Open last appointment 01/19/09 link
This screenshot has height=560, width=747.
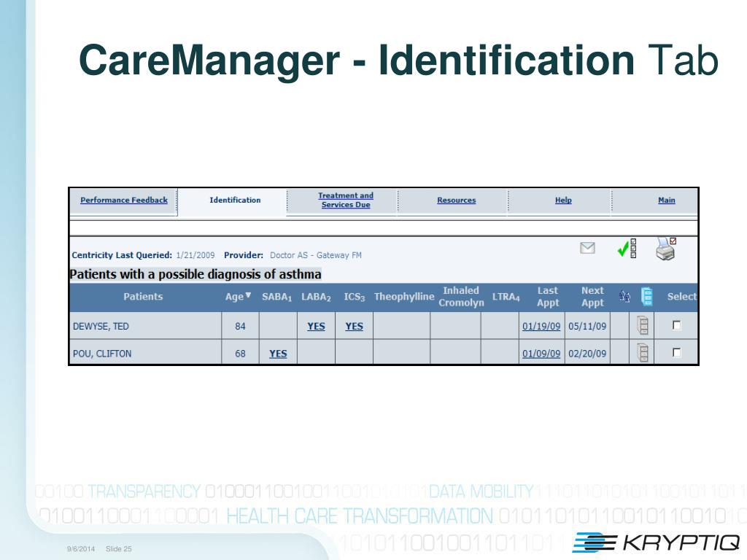[541, 326]
